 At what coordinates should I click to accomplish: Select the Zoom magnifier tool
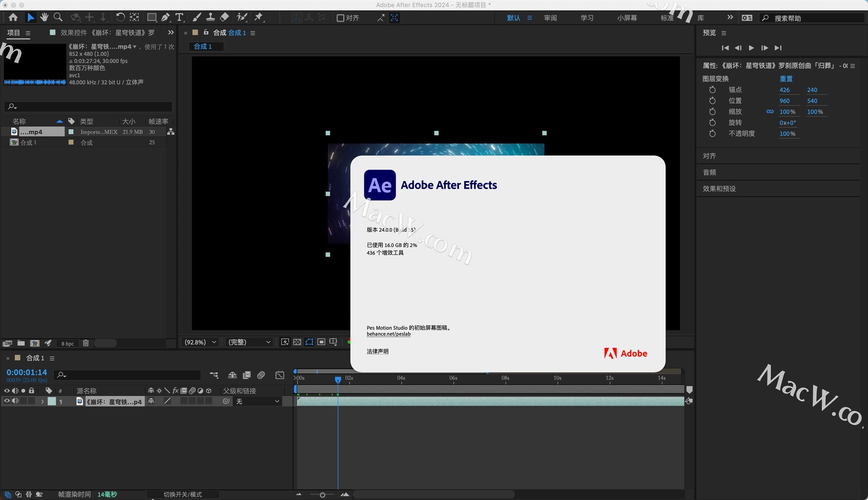(58, 18)
